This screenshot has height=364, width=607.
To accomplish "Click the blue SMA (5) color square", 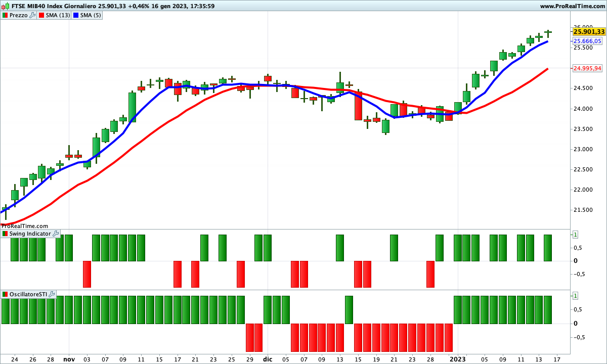I will click(x=76, y=15).
